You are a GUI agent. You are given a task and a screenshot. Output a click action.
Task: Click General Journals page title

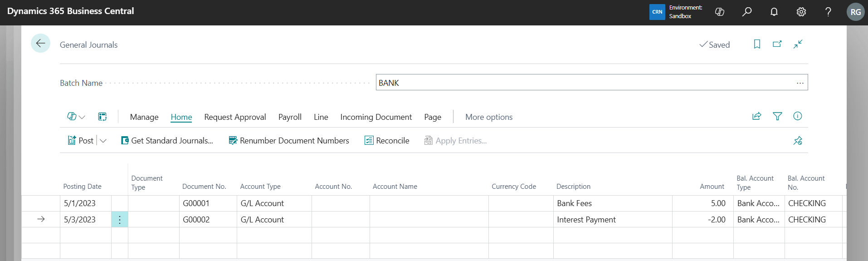[88, 44]
